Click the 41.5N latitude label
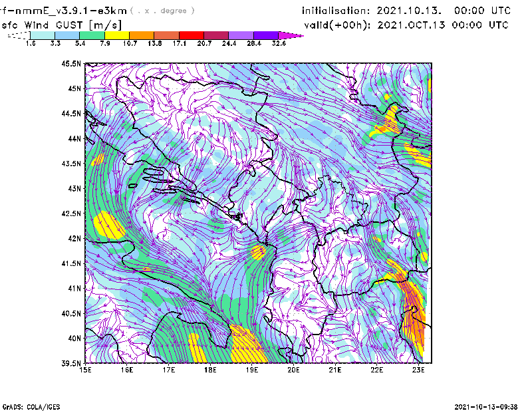Viewport: 532px width, 411px height. (71, 263)
